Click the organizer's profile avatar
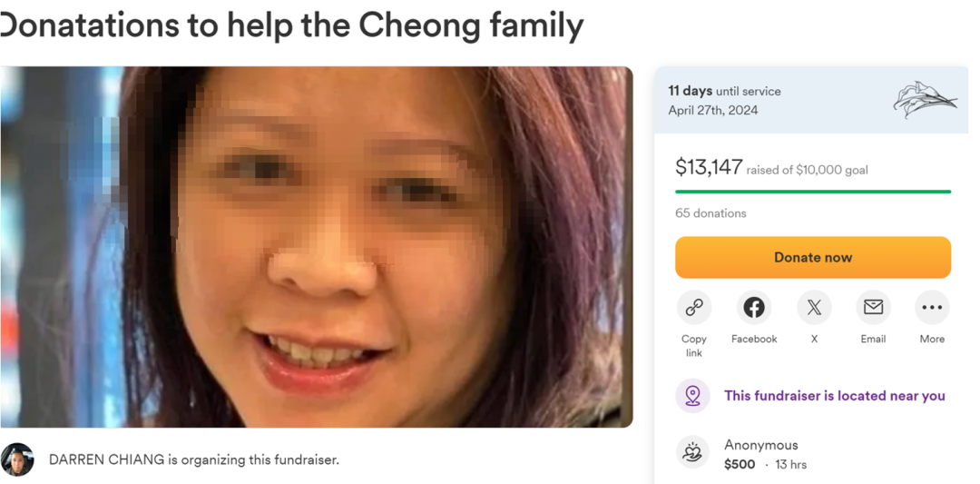Screen dimensions: 980x484 point(17,459)
